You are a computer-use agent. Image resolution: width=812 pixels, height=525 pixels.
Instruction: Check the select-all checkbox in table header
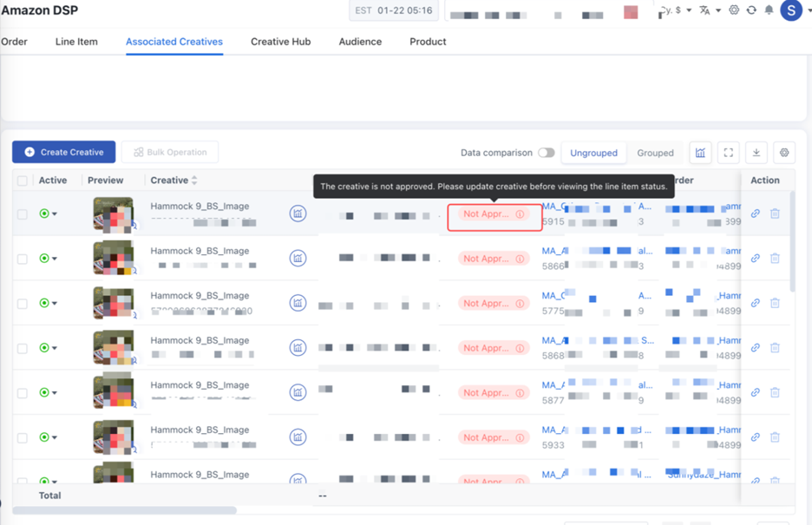[x=23, y=180]
